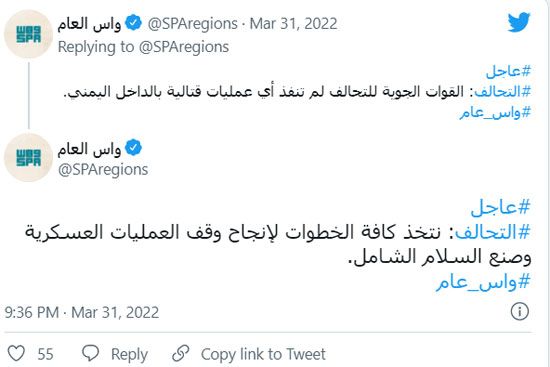Click the chain link copy icon
Viewport: 550px width, 367px height.
pyautogui.click(x=181, y=353)
